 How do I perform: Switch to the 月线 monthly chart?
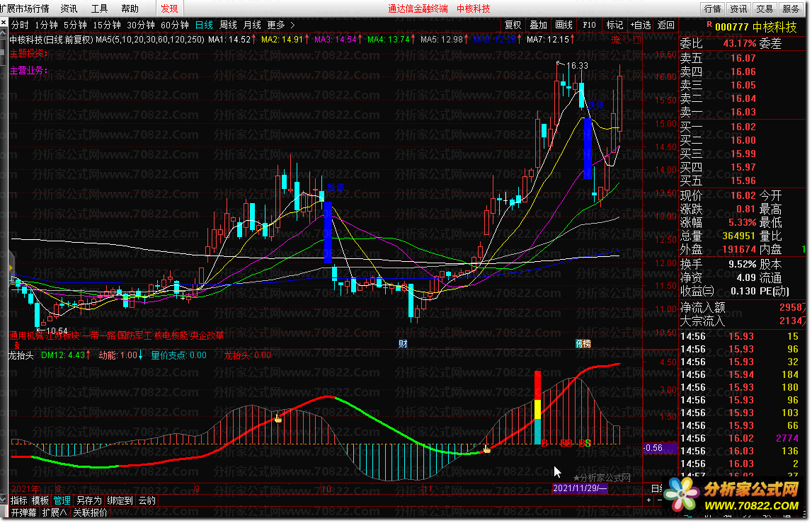[252, 25]
